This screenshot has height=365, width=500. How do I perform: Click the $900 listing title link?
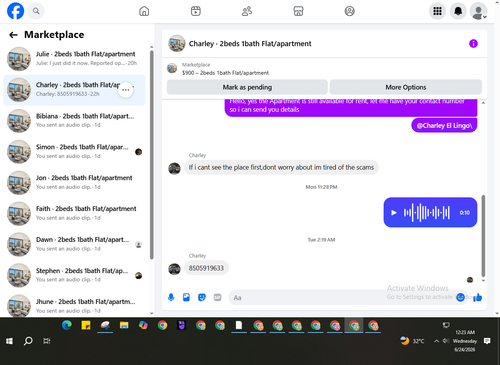225,73
